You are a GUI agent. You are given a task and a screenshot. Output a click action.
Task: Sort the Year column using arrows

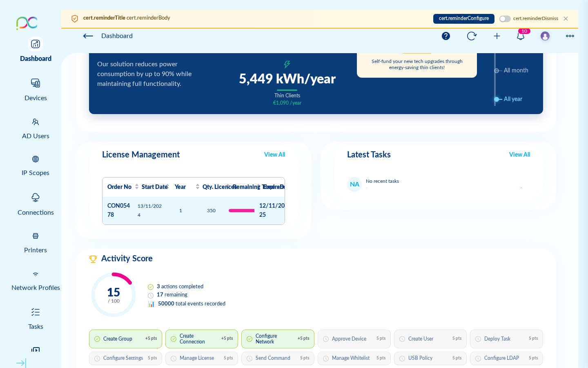[198, 187]
